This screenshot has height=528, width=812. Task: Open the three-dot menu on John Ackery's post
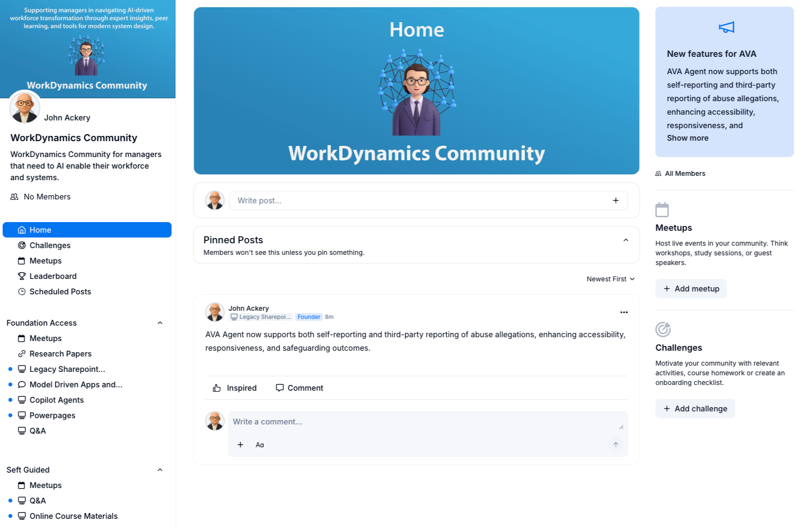tap(624, 312)
